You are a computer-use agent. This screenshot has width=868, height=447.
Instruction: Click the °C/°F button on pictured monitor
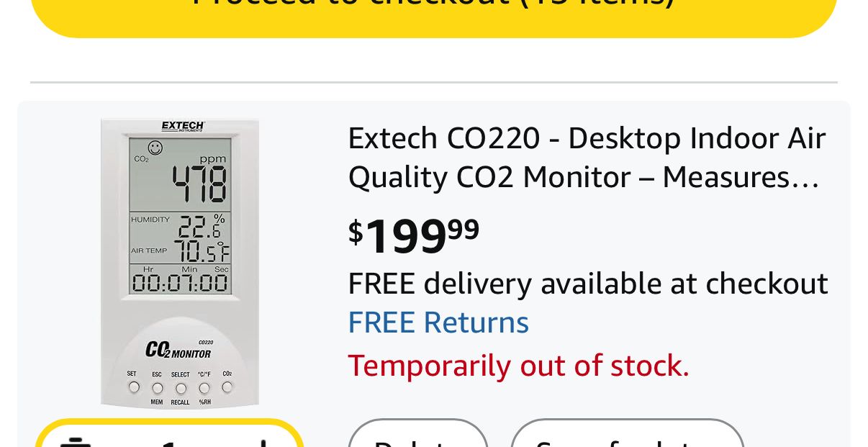pyautogui.click(x=204, y=388)
